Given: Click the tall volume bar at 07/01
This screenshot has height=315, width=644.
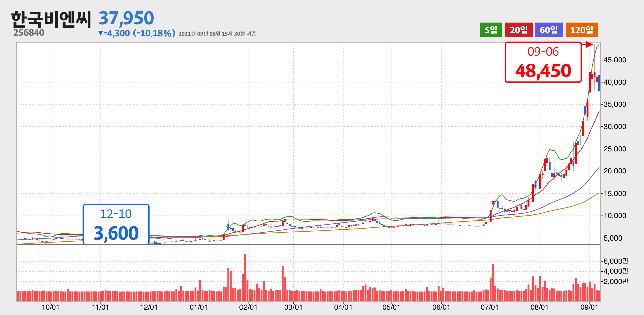Looking at the screenshot, I should point(493,283).
